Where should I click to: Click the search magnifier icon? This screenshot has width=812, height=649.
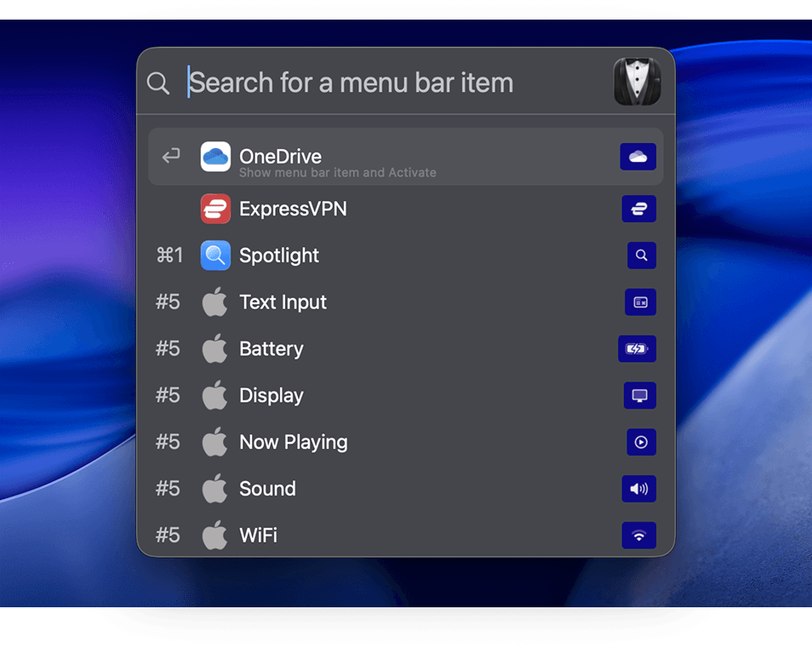tap(158, 83)
